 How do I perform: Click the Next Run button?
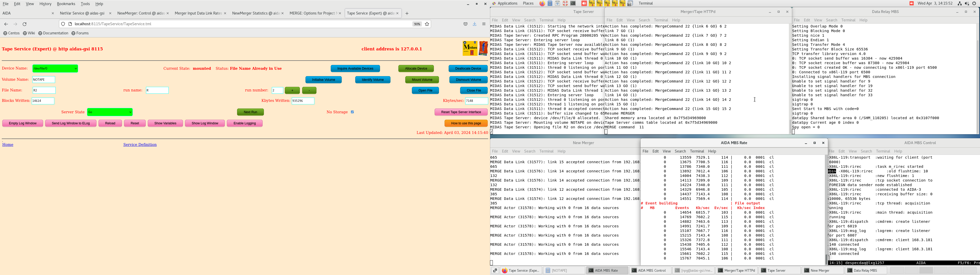pyautogui.click(x=250, y=112)
